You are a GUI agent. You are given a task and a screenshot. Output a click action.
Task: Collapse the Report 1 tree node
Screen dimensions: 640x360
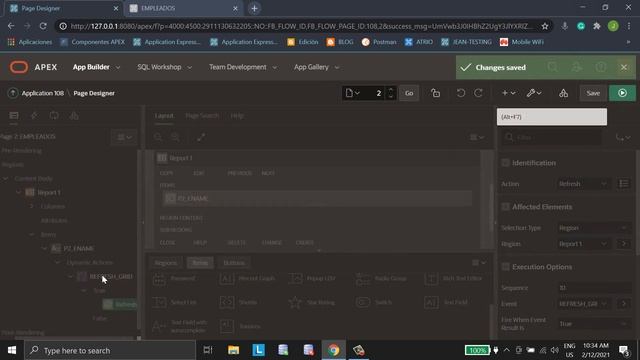click(18, 192)
